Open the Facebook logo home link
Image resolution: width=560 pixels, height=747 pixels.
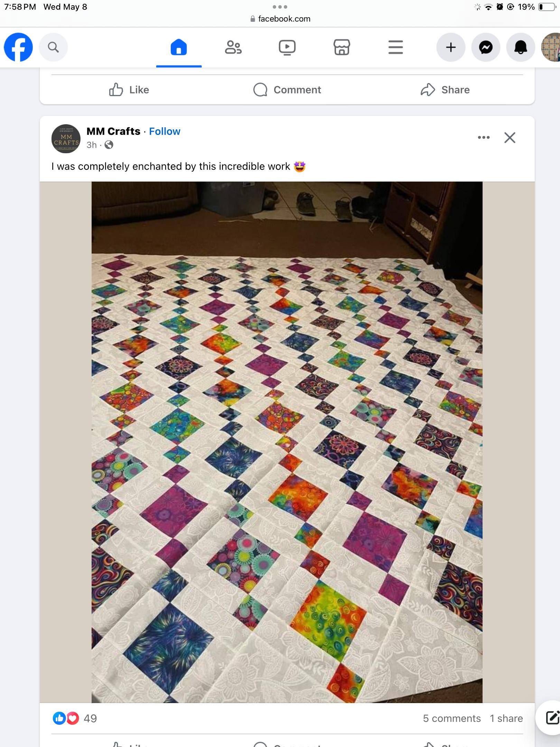[18, 47]
